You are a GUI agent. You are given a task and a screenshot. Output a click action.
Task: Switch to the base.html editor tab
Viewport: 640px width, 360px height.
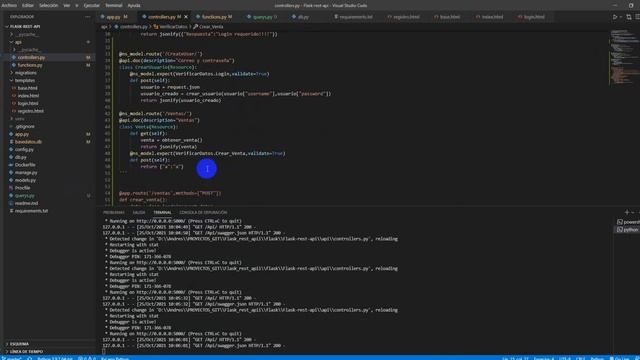click(450, 17)
